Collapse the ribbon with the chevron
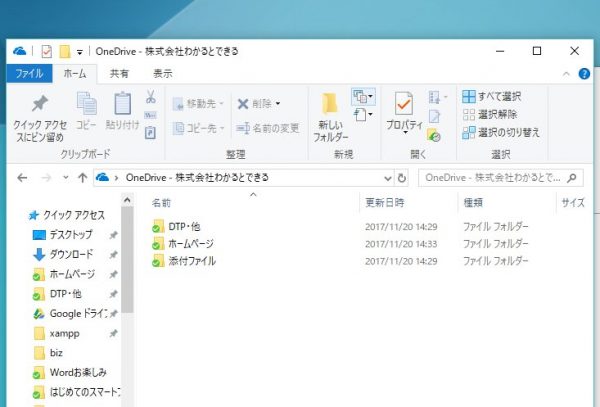 (x=566, y=74)
